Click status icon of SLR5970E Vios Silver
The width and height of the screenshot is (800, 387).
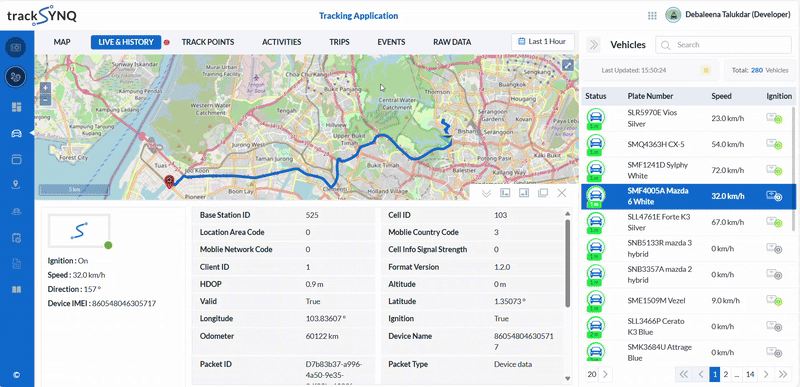595,118
